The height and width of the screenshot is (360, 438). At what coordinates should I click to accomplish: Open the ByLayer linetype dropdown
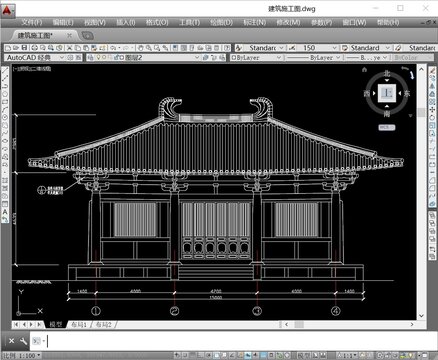(x=338, y=57)
